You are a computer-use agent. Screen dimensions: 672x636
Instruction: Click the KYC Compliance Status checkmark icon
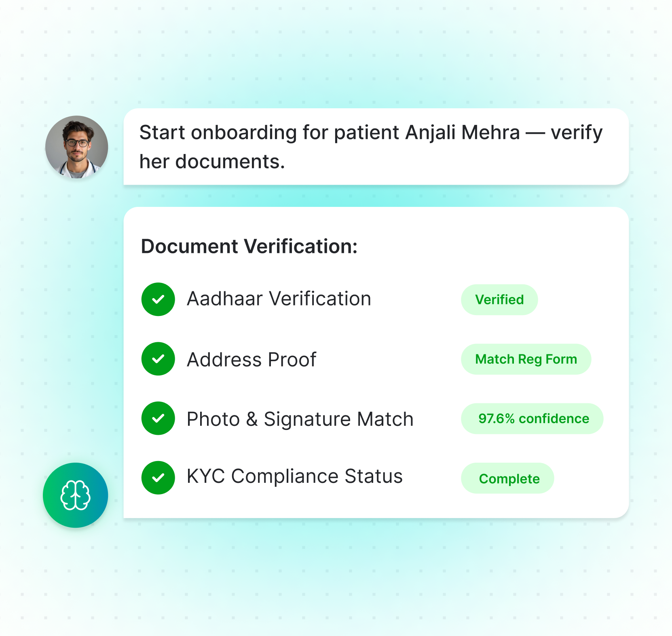click(x=158, y=478)
